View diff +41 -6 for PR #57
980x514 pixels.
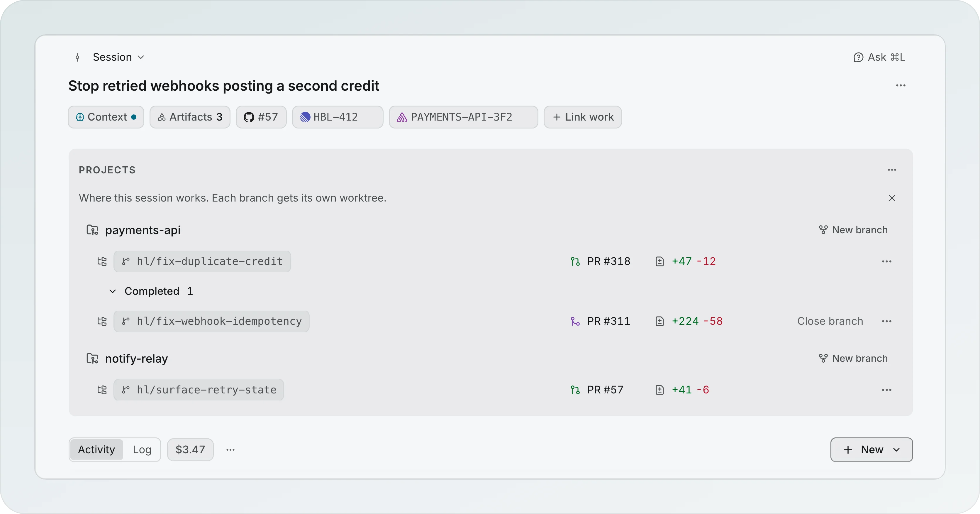(x=682, y=390)
